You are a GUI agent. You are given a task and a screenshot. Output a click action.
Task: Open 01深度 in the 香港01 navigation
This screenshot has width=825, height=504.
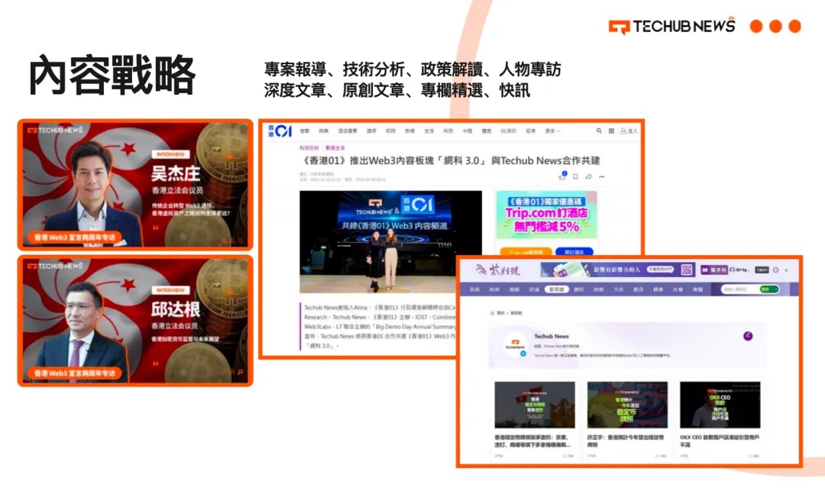[508, 131]
